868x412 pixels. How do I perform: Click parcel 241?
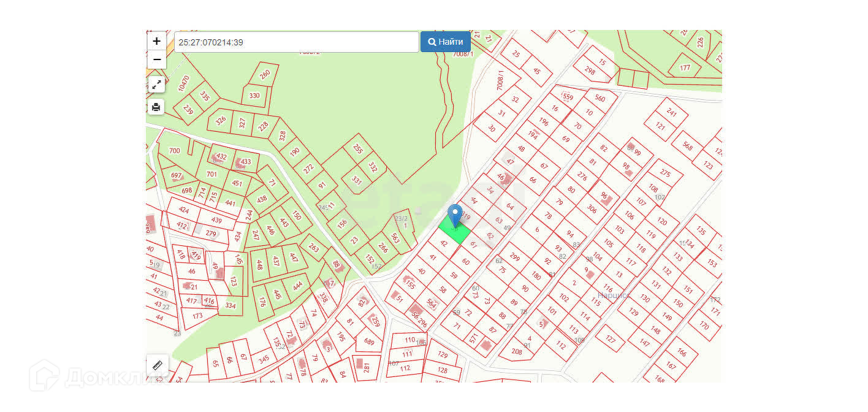pos(672,112)
